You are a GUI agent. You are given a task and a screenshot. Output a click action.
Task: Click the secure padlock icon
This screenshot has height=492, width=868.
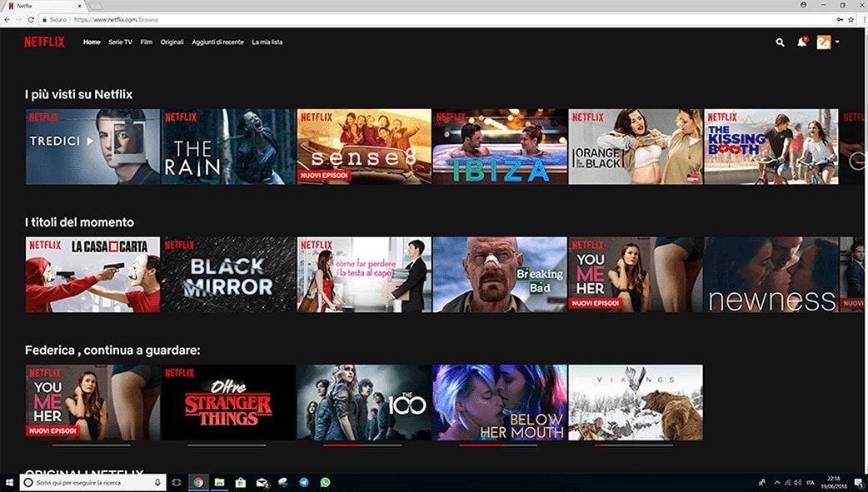tap(45, 19)
